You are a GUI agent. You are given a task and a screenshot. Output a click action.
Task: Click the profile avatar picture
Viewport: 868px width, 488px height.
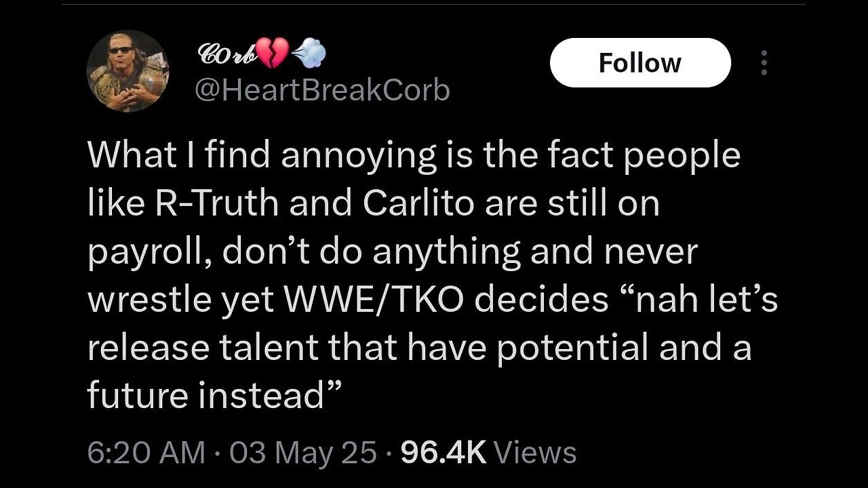tap(127, 70)
